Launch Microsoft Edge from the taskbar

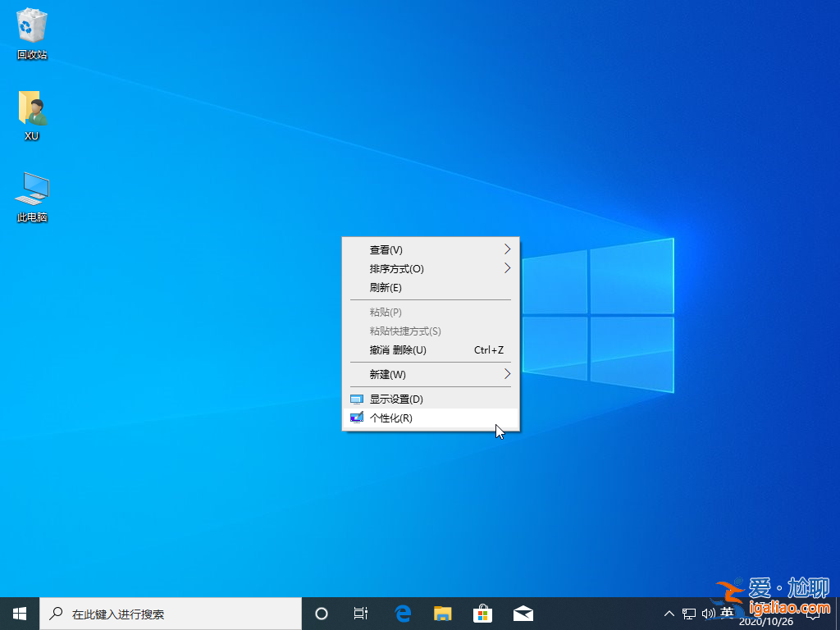point(401,613)
